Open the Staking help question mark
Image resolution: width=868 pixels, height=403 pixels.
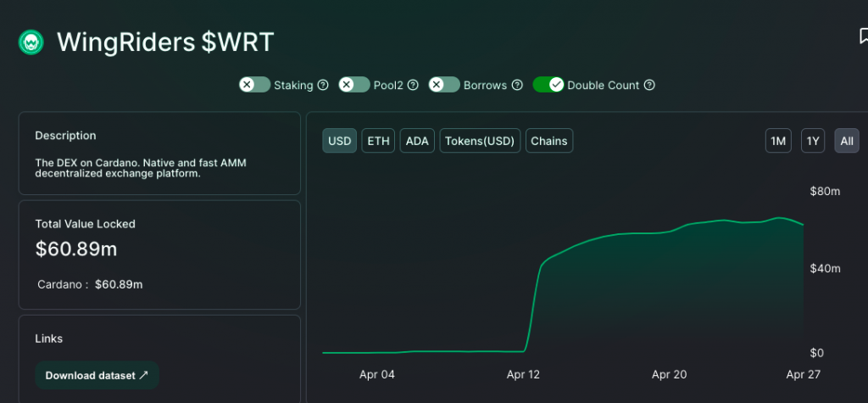[323, 86]
